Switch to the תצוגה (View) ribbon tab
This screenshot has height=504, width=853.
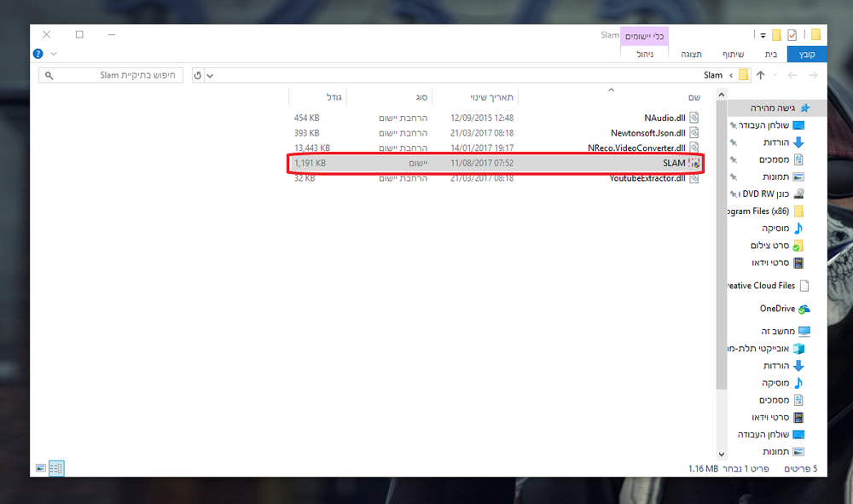(691, 54)
